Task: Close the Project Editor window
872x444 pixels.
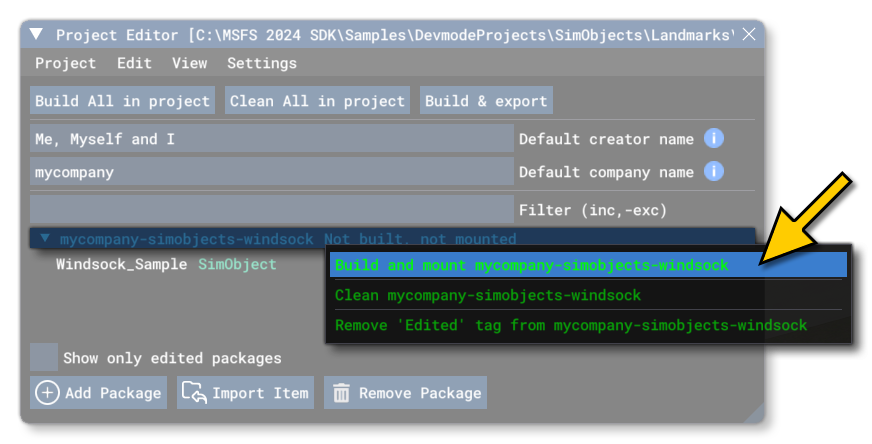Action: [749, 34]
